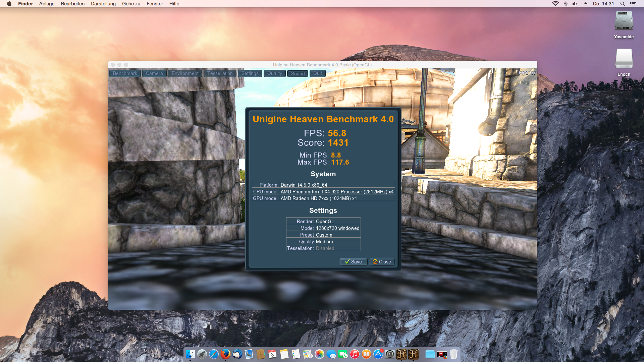Expand the Environment menu in Heaven
The image size is (644, 362).
click(185, 73)
